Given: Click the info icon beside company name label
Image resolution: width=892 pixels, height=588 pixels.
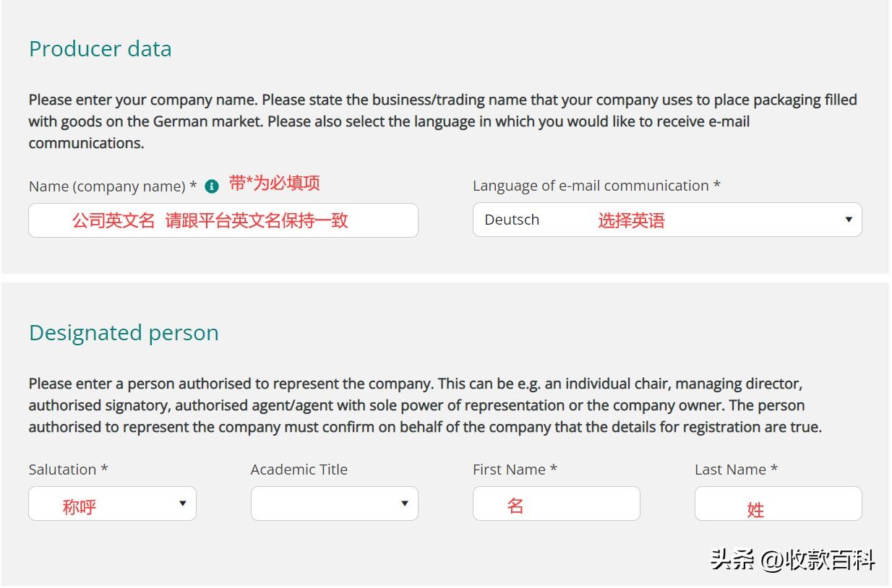Looking at the screenshot, I should point(210,186).
